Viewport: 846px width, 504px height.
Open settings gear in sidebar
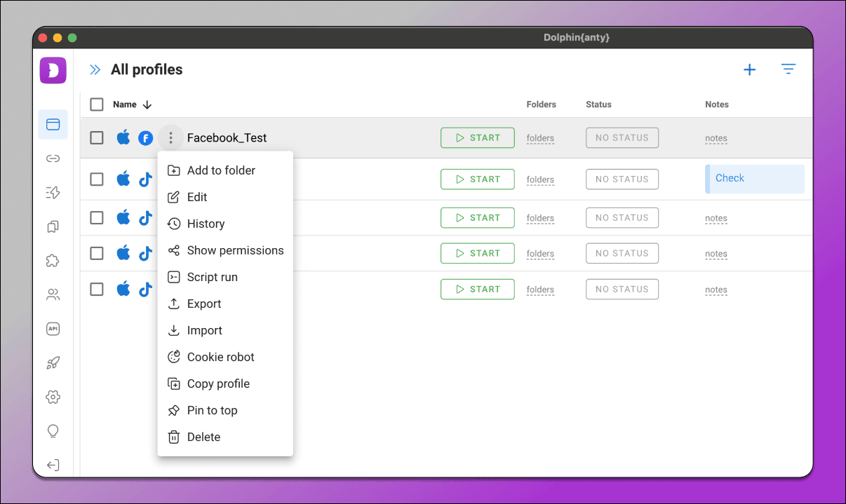(53, 397)
